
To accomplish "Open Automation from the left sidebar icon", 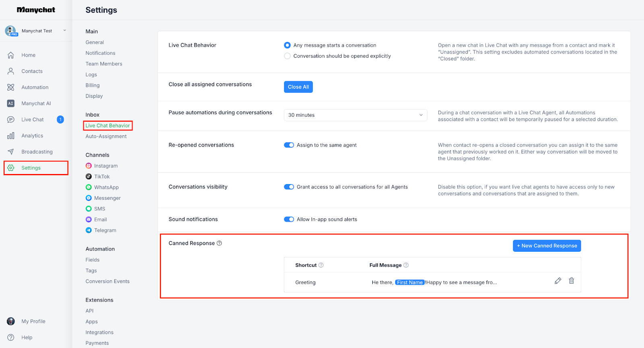I will point(11,87).
